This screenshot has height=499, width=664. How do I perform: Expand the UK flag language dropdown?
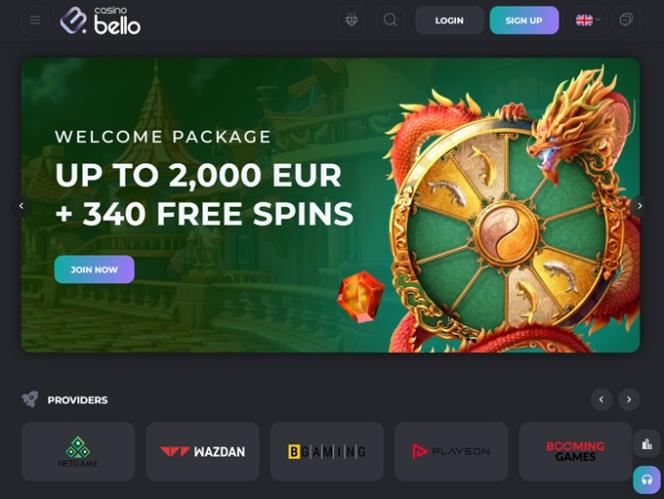[588, 20]
